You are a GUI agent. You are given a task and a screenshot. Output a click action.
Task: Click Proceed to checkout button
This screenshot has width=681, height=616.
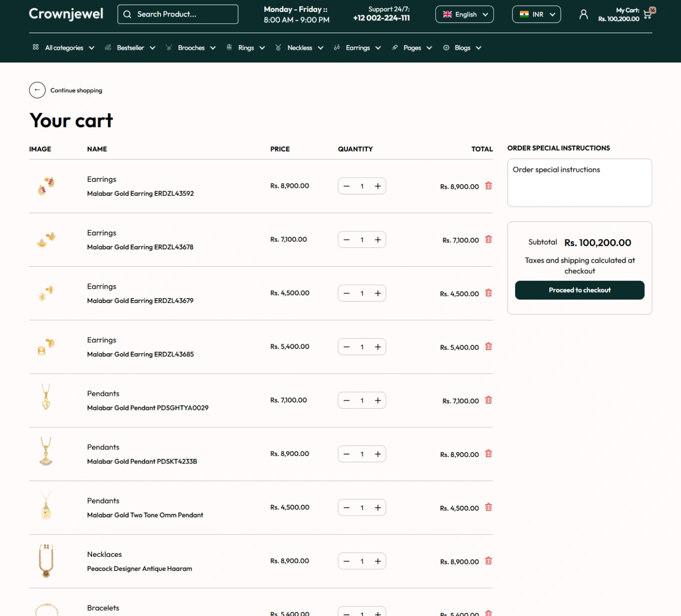(580, 290)
